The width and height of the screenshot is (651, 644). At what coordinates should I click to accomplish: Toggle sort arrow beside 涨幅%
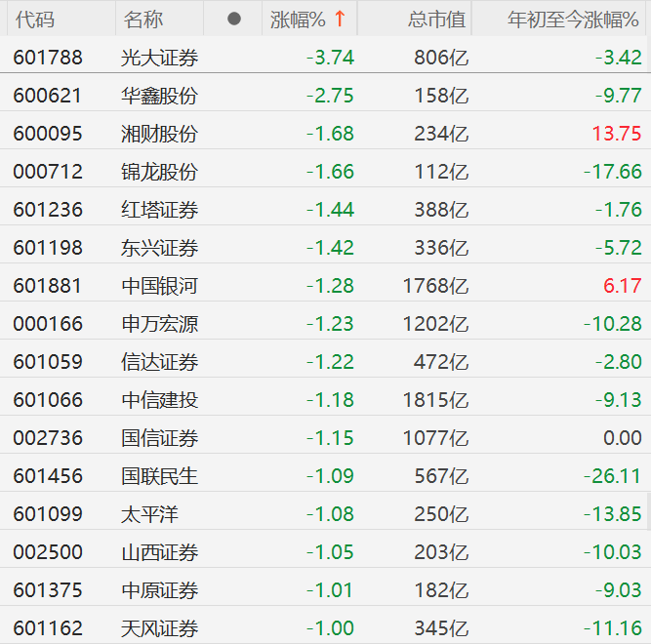click(x=340, y=19)
